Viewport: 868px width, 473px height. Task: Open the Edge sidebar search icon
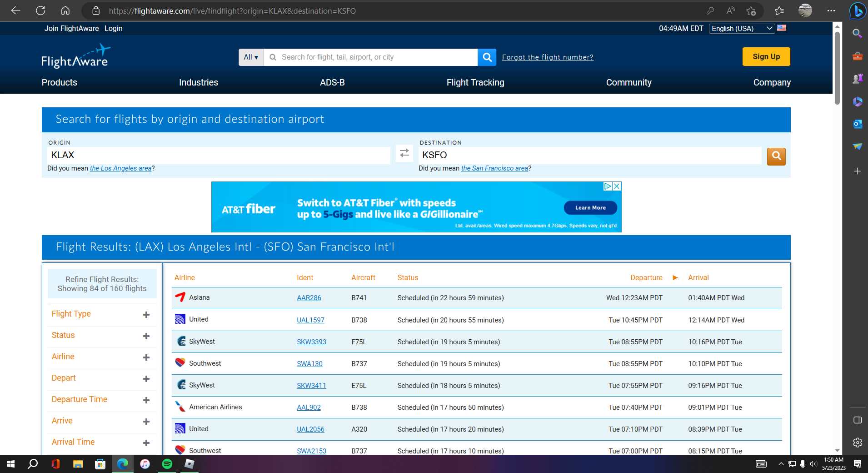pos(858,33)
